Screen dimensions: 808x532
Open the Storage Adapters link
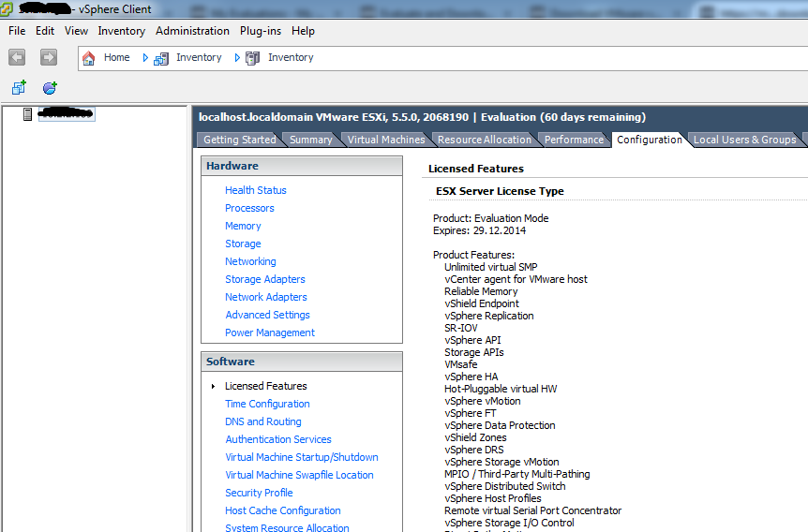(x=265, y=279)
